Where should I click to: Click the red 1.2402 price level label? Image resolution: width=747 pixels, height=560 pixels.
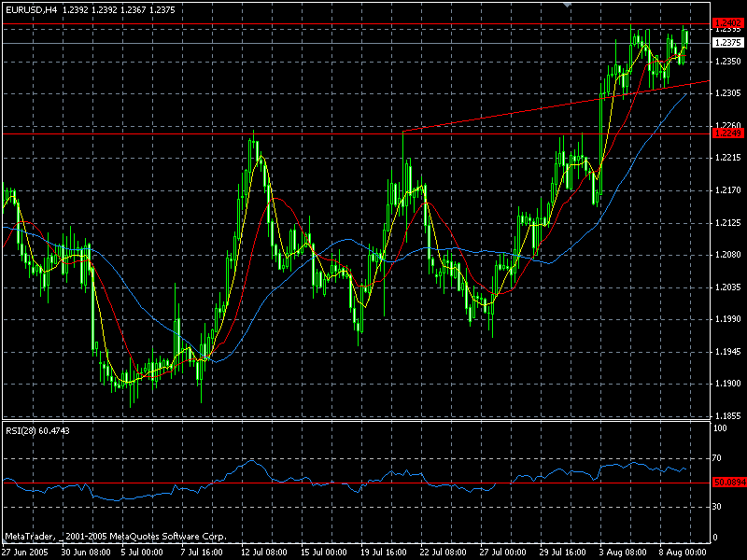(x=728, y=22)
